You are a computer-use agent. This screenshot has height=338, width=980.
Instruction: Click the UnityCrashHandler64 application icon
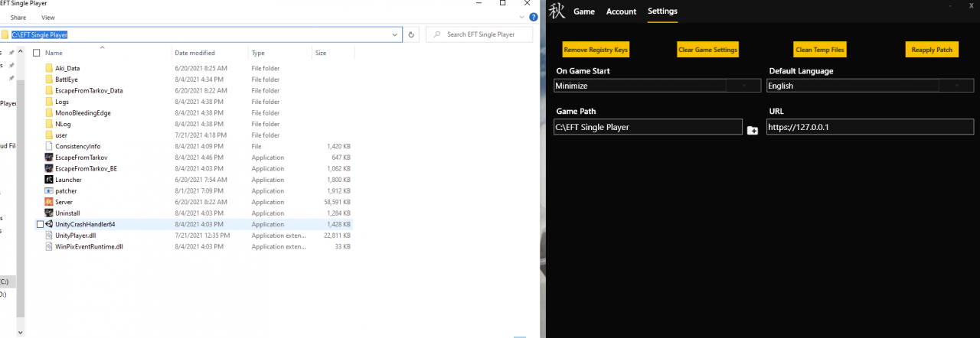(49, 224)
